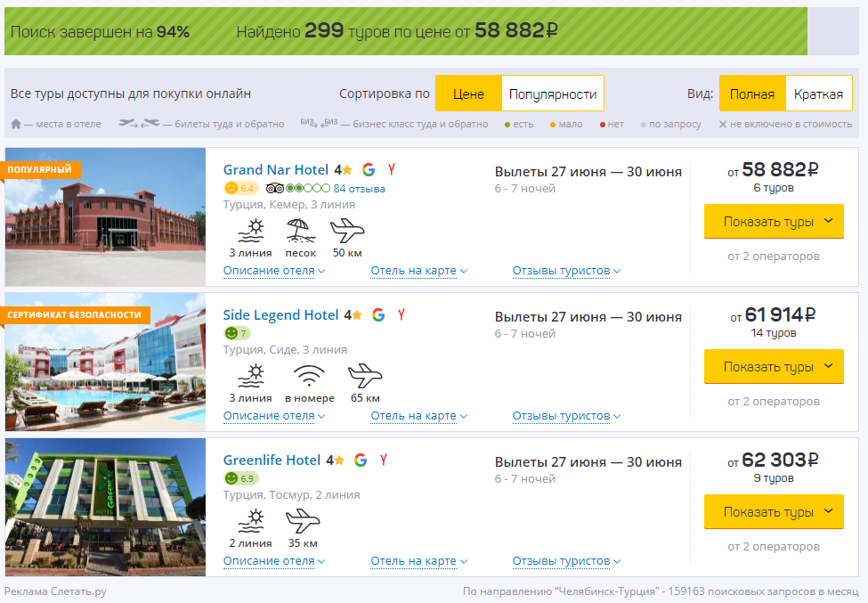This screenshot has height=603, width=868.
Task: Expand Отель на карте for Greenlife Hotel
Action: 419,561
